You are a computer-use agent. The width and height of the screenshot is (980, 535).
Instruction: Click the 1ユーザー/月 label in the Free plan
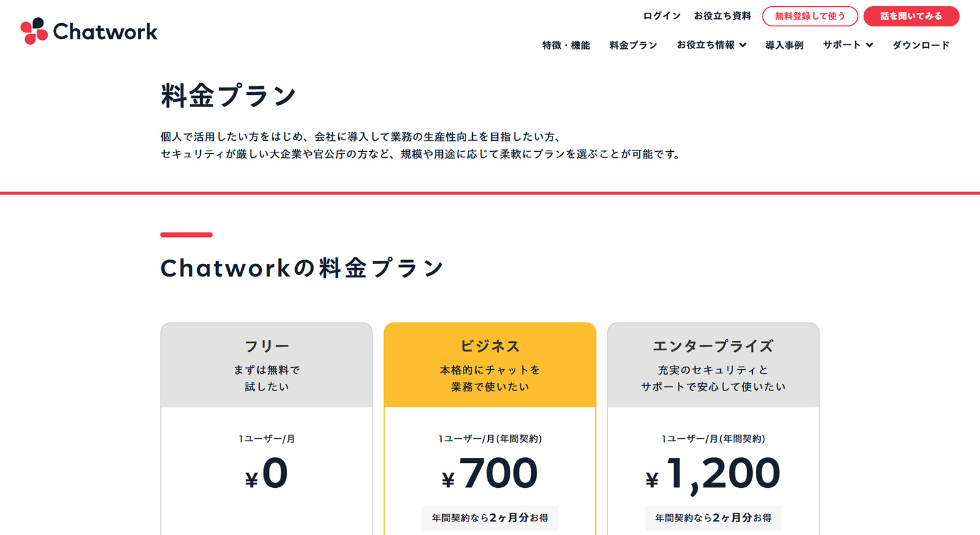[x=266, y=439]
